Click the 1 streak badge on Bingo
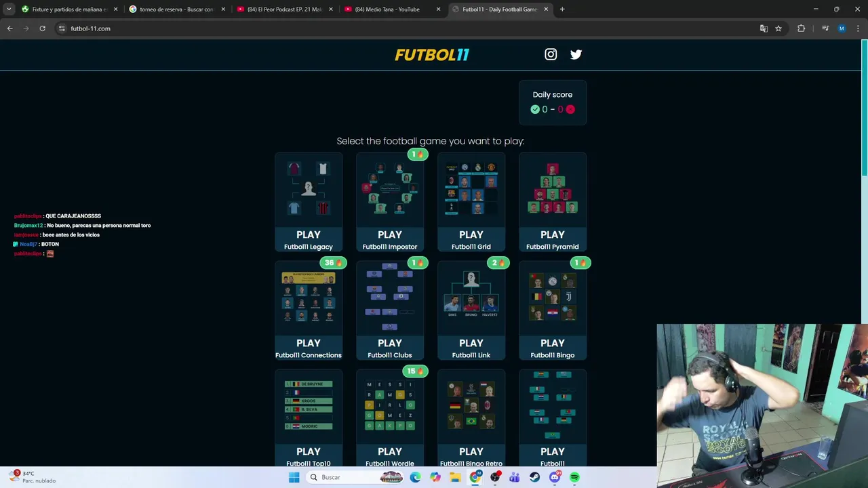868x488 pixels. (x=580, y=262)
